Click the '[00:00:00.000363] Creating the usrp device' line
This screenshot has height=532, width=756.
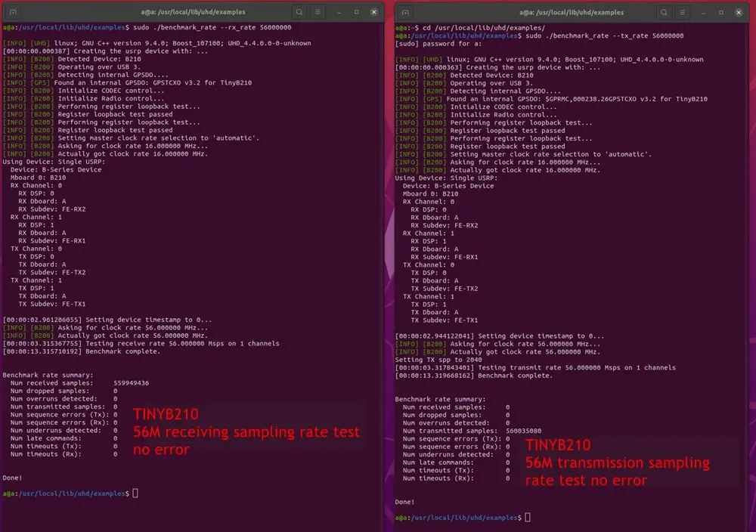[x=498, y=67]
